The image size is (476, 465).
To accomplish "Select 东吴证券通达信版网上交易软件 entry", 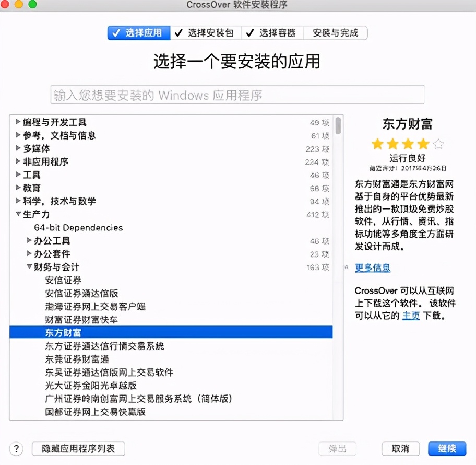I will [109, 373].
